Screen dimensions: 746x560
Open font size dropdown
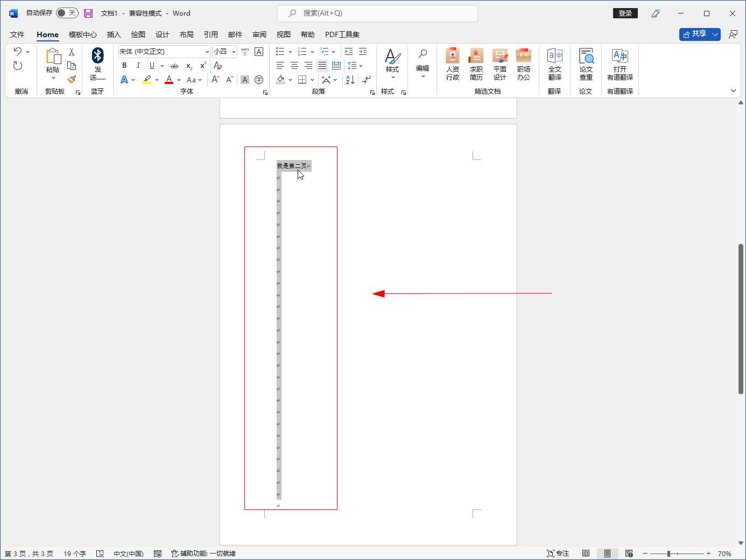tap(234, 52)
